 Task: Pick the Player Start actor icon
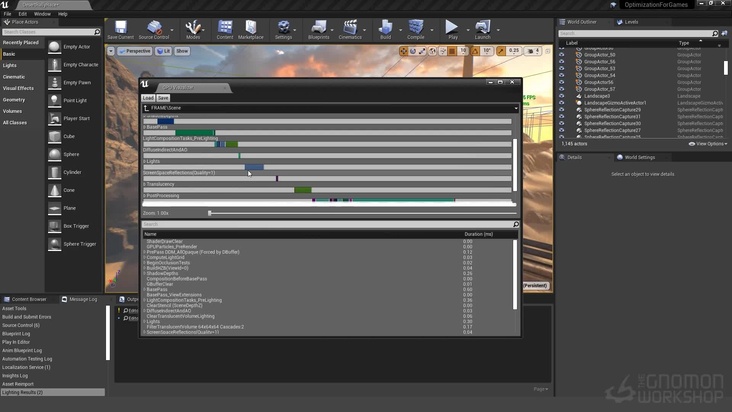[55, 119]
